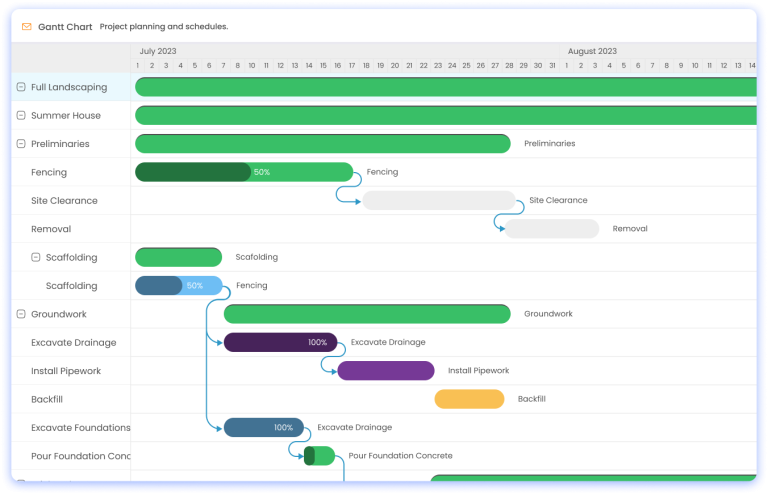Click the grey Removal bar
Image resolution: width=768 pixels, height=495 pixels.
[x=552, y=229]
